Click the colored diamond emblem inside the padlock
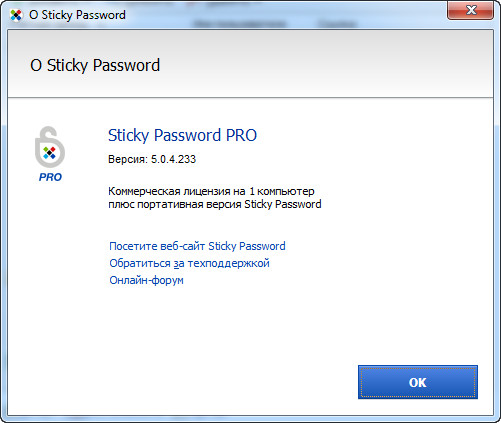Screen dimensions: 501x423 tap(49, 153)
